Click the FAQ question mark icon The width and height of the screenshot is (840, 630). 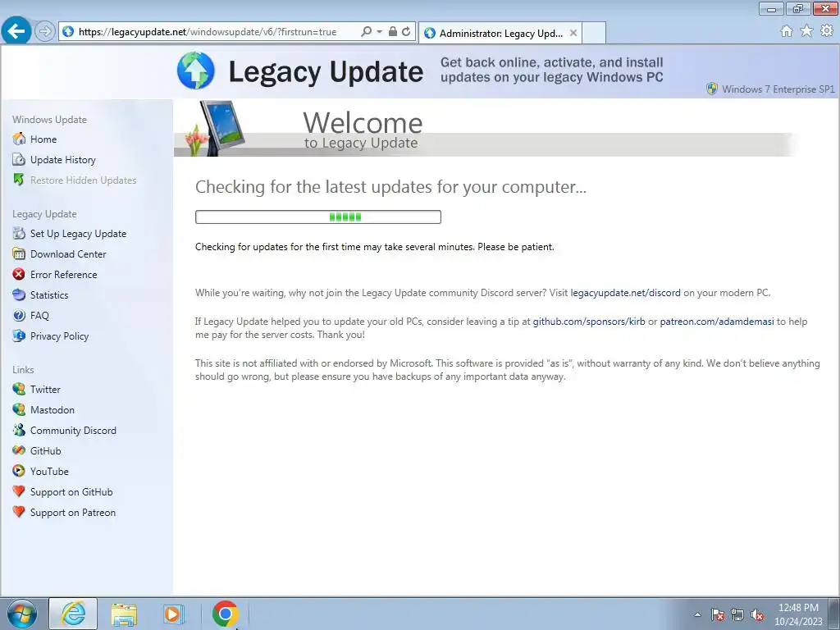tap(19, 316)
